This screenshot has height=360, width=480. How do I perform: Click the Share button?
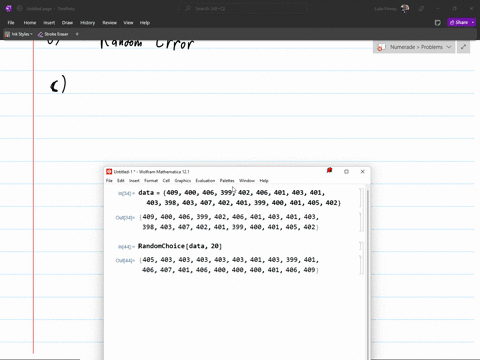coord(459,22)
